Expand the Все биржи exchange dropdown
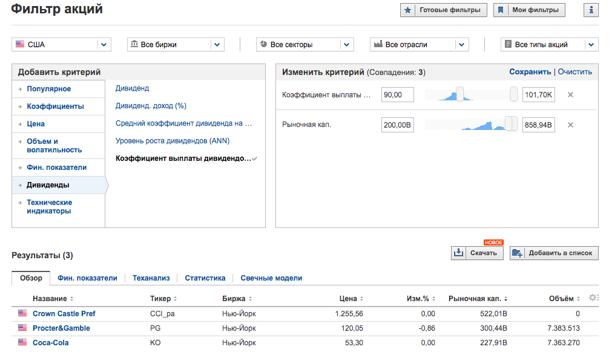Screen dimensions: 609x364 (176, 45)
